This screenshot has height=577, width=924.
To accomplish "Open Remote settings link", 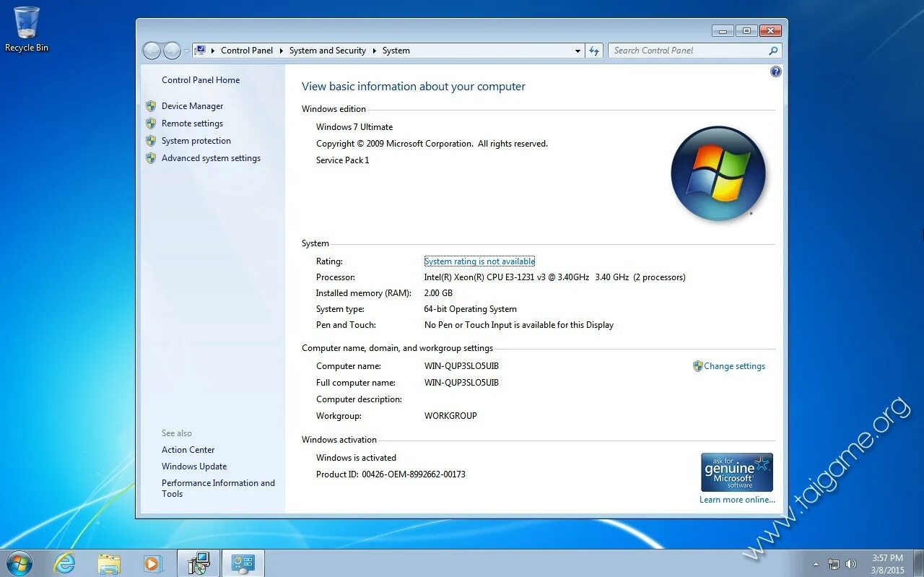I will click(192, 123).
